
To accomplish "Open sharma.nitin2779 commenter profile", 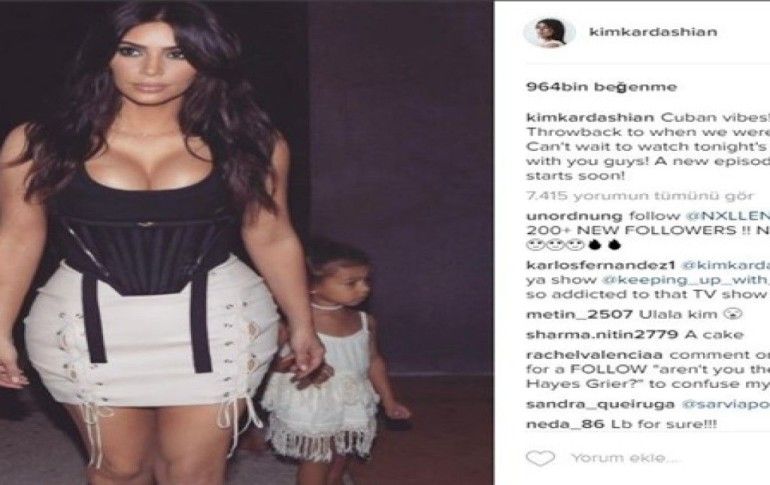I will [x=602, y=335].
